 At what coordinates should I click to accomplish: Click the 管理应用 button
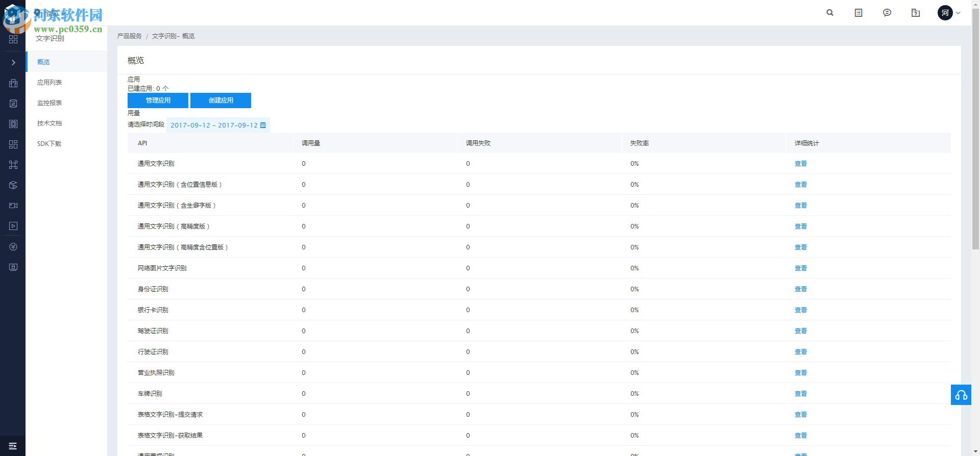pyautogui.click(x=158, y=100)
